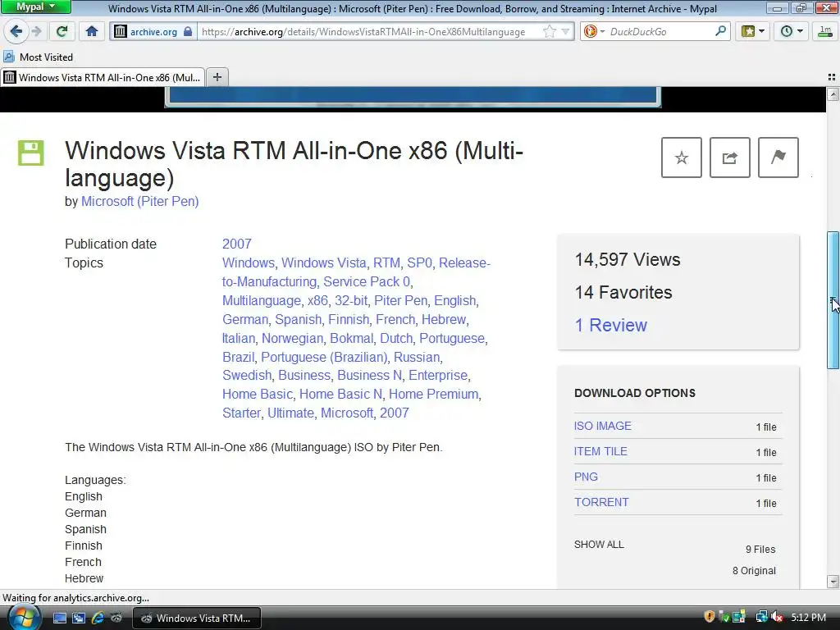Open the Most Visited bookmarks folder
This screenshot has width=840, height=630.
38,57
